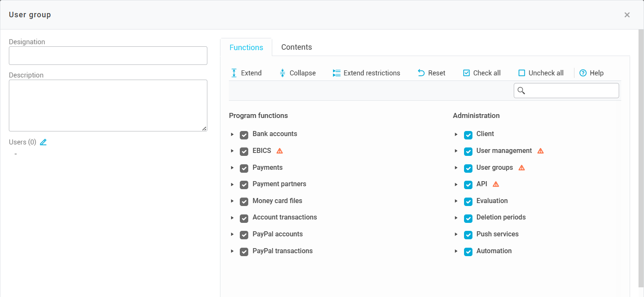The width and height of the screenshot is (644, 297).
Task: Close the User group dialog
Action: pos(627,15)
